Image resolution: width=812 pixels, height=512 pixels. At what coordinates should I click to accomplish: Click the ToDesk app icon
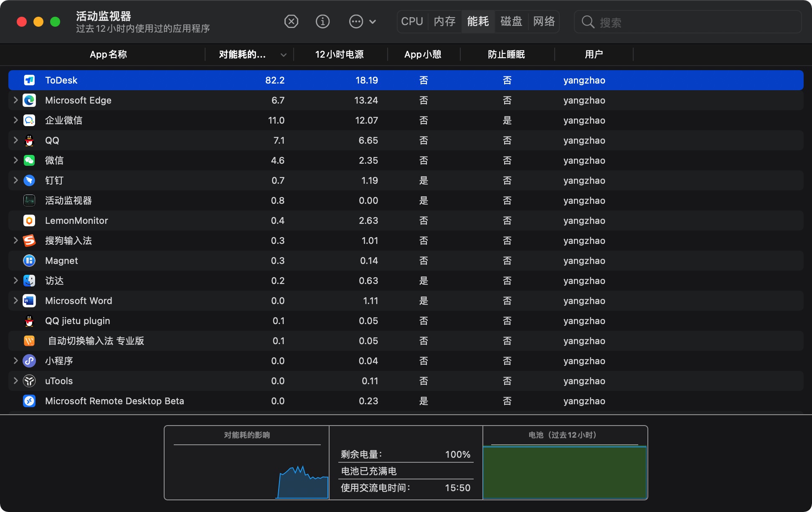29,80
